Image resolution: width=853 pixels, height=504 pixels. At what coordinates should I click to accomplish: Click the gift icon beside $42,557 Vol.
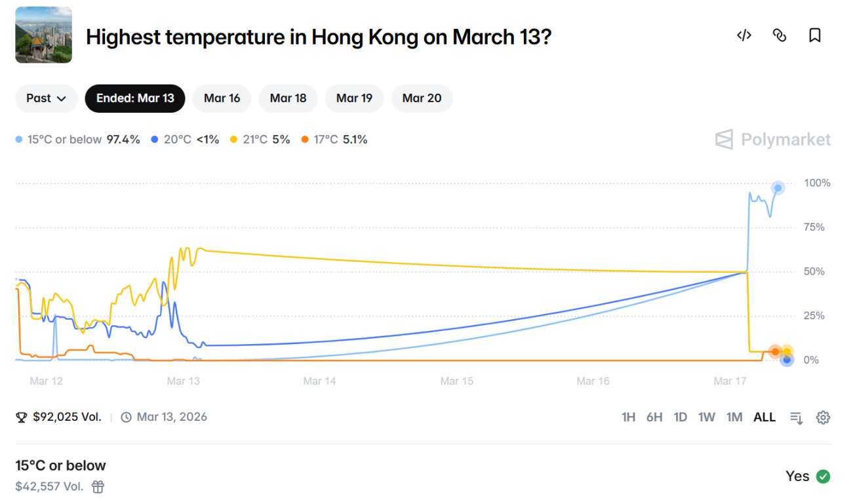(97, 487)
